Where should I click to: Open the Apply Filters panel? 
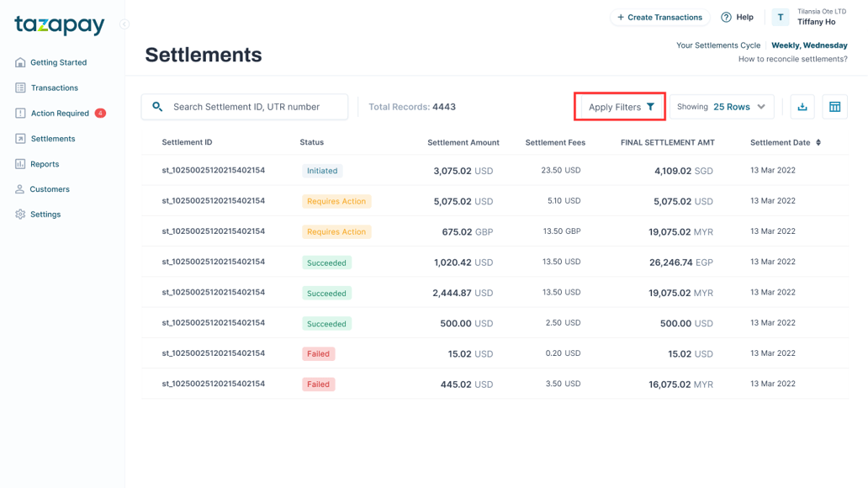pyautogui.click(x=621, y=107)
